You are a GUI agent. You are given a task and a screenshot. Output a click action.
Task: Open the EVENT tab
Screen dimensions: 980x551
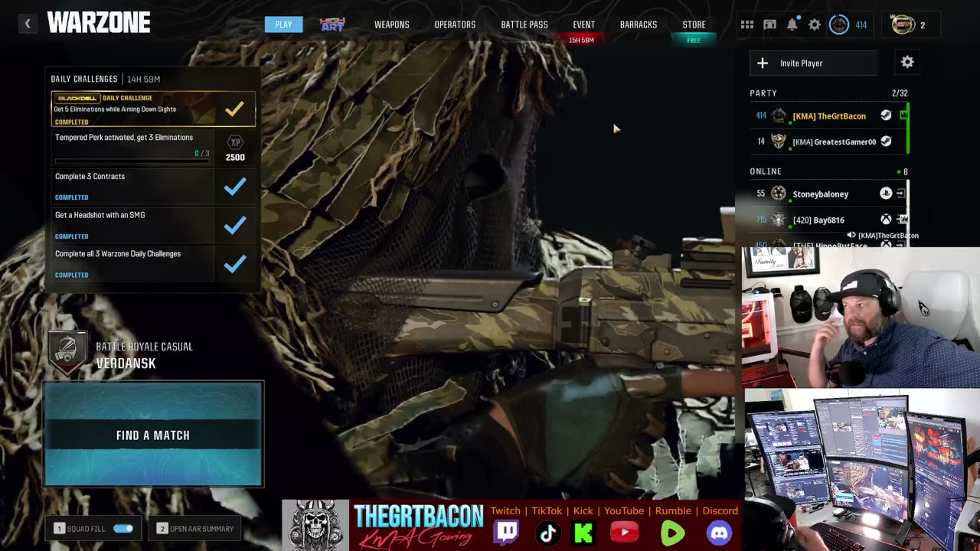[x=583, y=24]
